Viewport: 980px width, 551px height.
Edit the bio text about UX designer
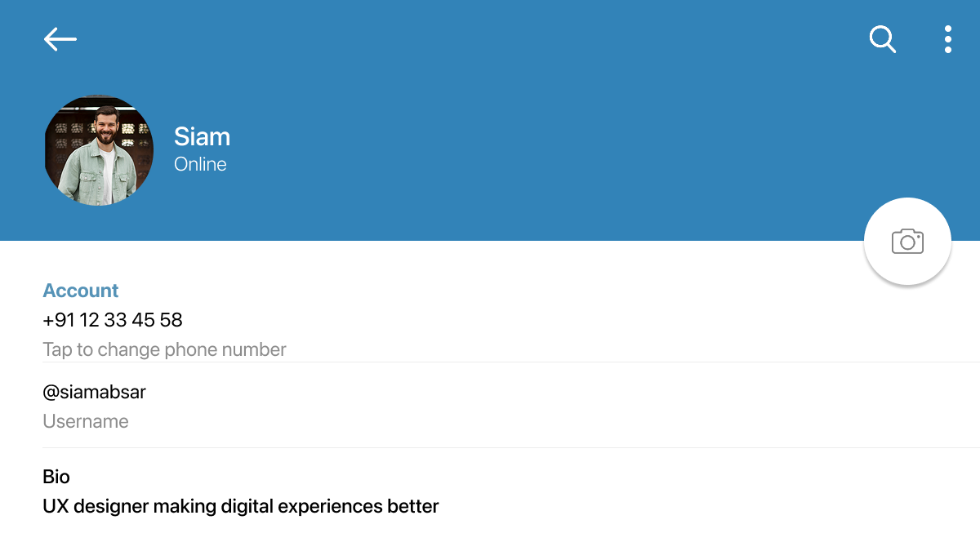(x=240, y=506)
